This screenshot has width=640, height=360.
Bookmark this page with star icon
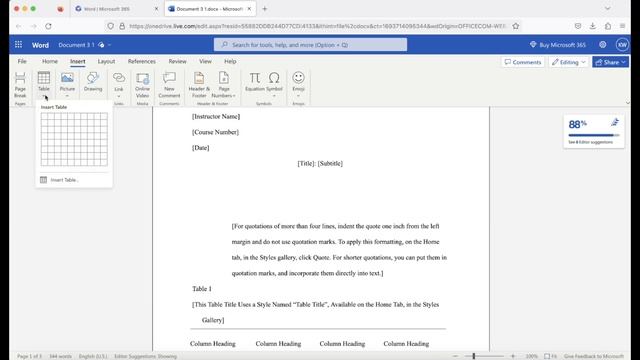[x=516, y=26]
